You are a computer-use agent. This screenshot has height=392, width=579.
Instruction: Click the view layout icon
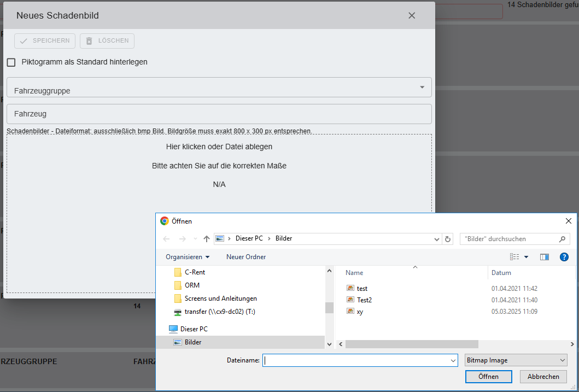point(514,257)
